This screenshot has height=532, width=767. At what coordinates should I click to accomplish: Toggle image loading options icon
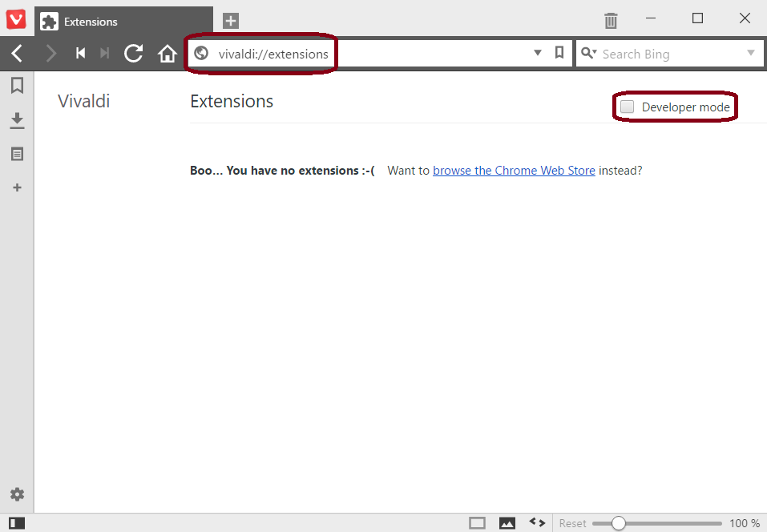coord(507,523)
